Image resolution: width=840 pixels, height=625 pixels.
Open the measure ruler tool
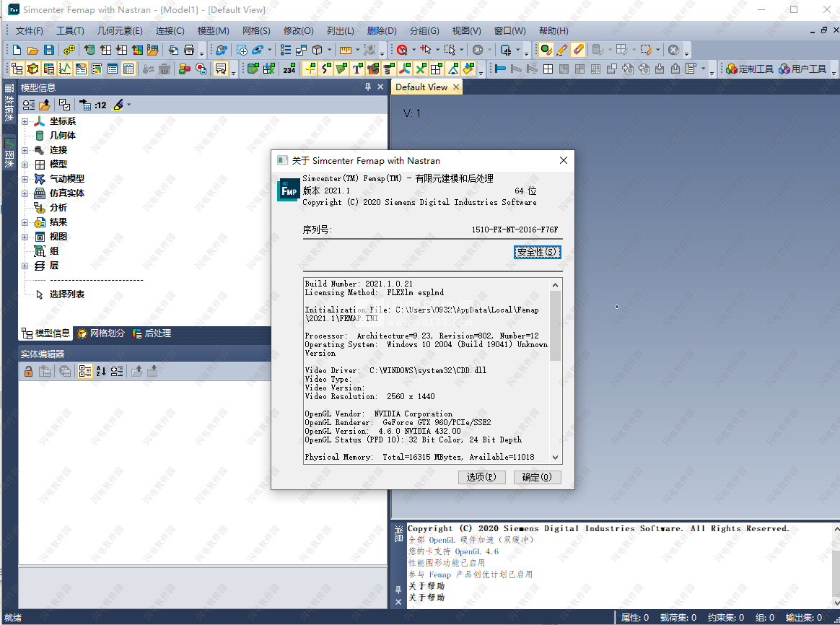point(346,50)
